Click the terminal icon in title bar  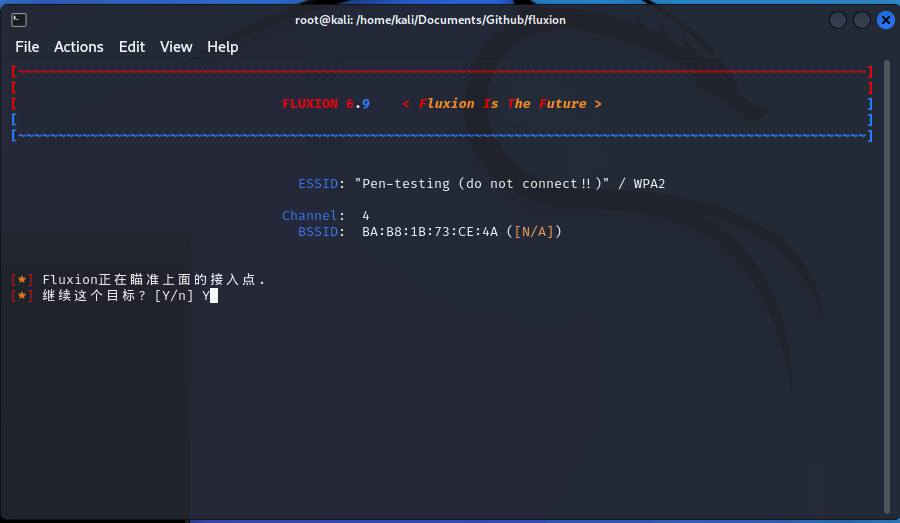coord(19,20)
